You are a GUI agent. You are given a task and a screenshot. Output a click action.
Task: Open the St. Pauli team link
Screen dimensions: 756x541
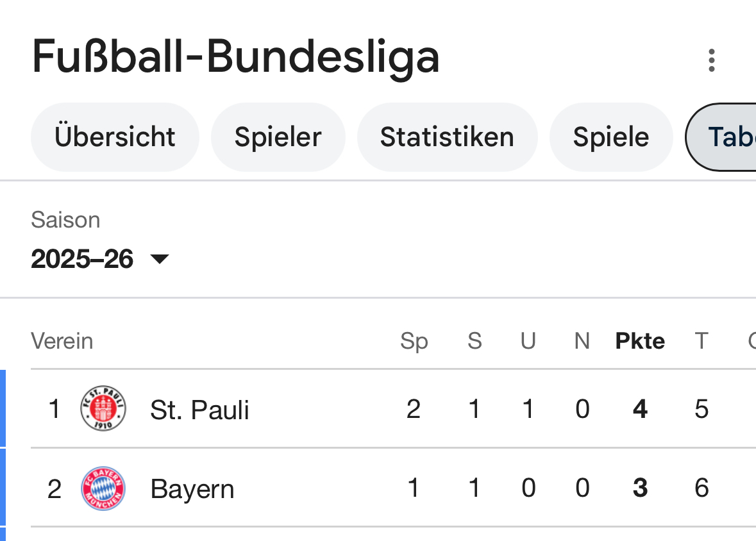(x=199, y=410)
